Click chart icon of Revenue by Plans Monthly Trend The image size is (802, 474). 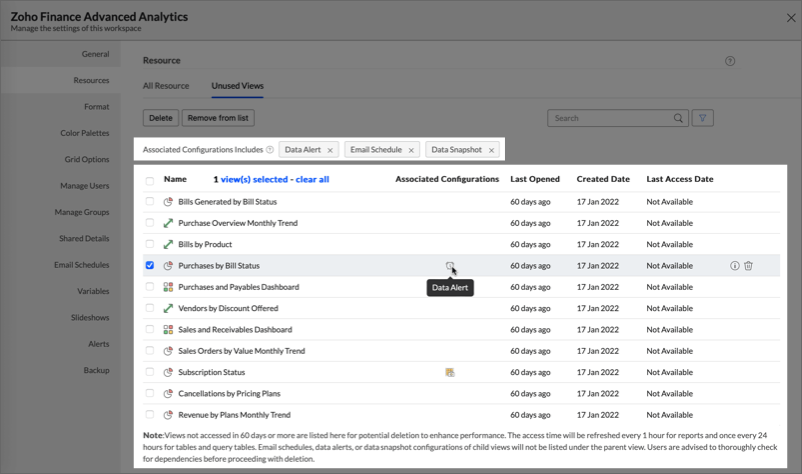point(168,415)
